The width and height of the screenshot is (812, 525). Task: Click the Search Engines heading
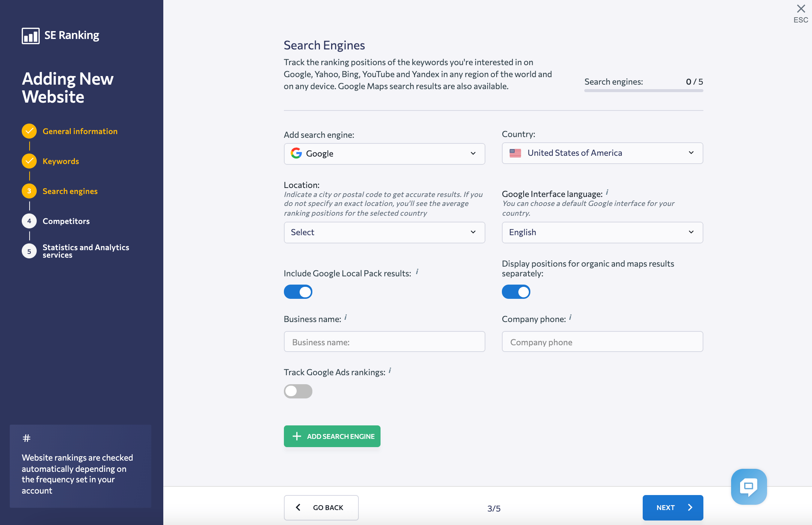point(324,45)
